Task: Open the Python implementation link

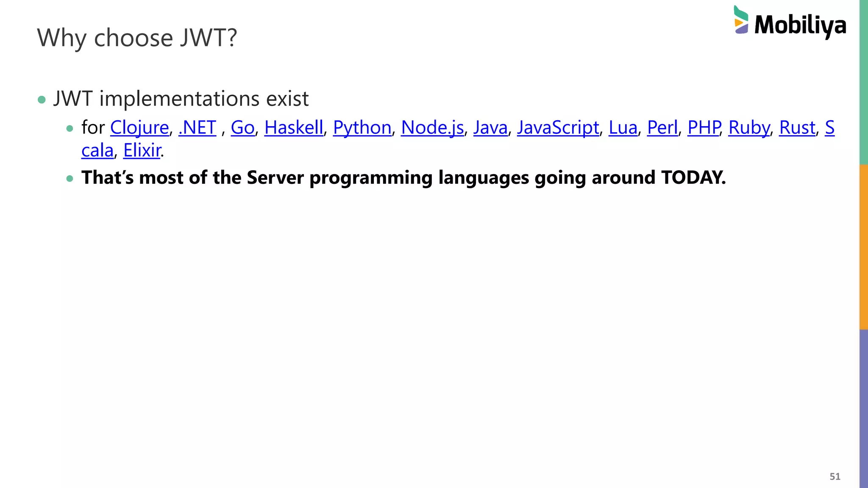Action: coord(362,128)
